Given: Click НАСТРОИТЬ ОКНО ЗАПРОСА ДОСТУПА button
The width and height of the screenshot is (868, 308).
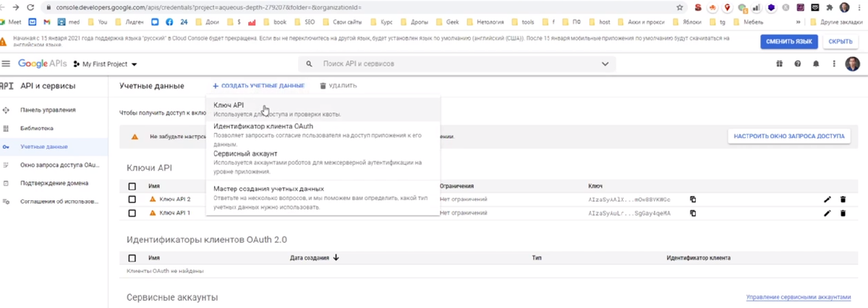Looking at the screenshot, I should [789, 136].
